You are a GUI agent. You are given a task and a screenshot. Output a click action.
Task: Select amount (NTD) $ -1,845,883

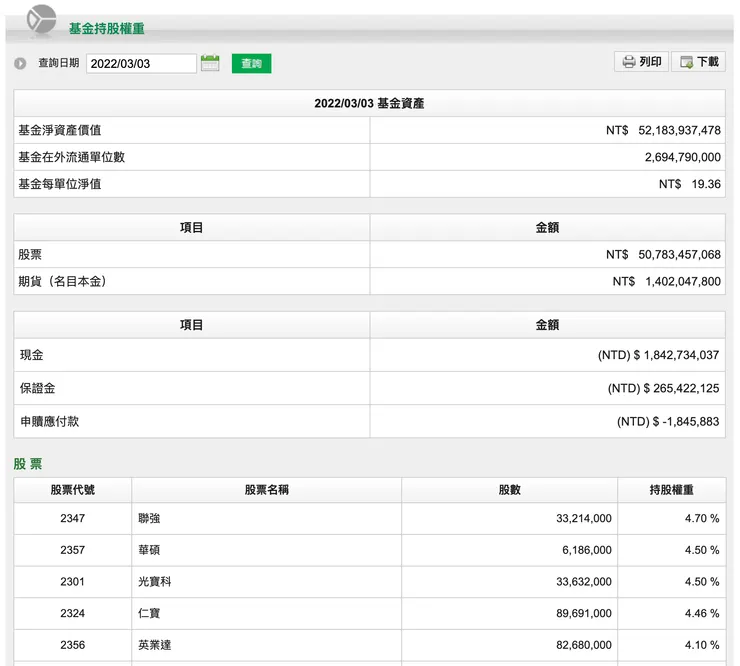coord(668,422)
